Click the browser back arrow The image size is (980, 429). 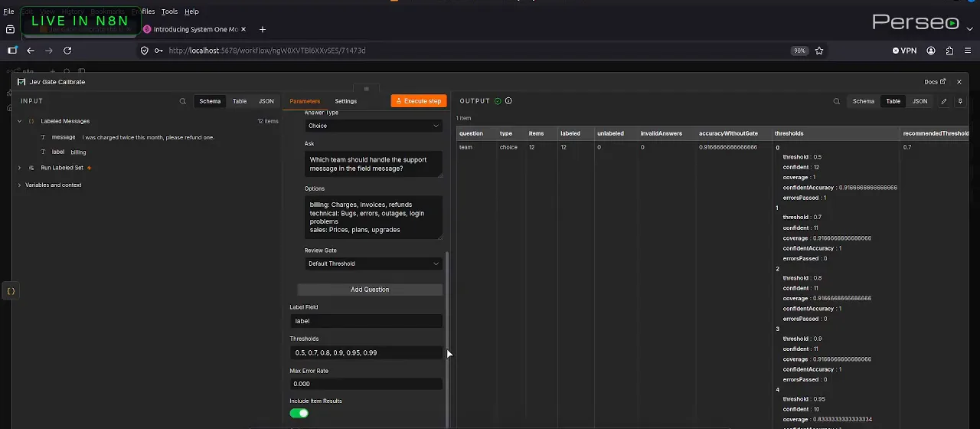pos(31,51)
